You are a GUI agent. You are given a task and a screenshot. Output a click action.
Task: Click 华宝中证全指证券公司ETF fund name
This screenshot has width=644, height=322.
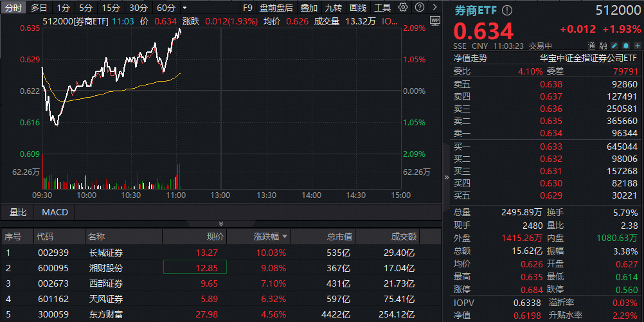click(588, 58)
